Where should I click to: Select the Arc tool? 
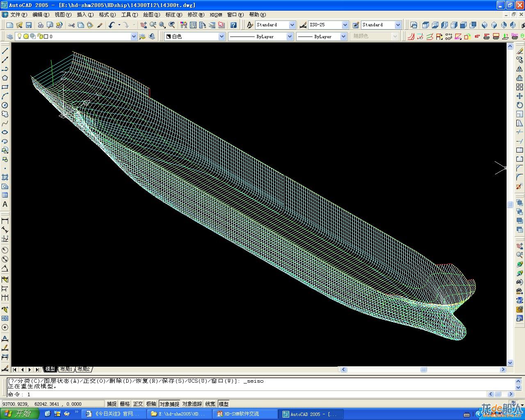5,96
